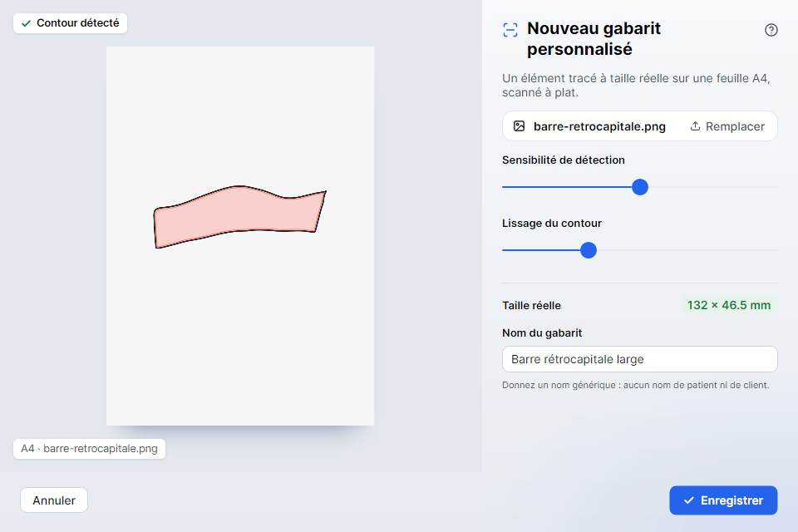Click the Sensibilité de détection label
The height and width of the screenshot is (532, 798).
[x=564, y=160]
